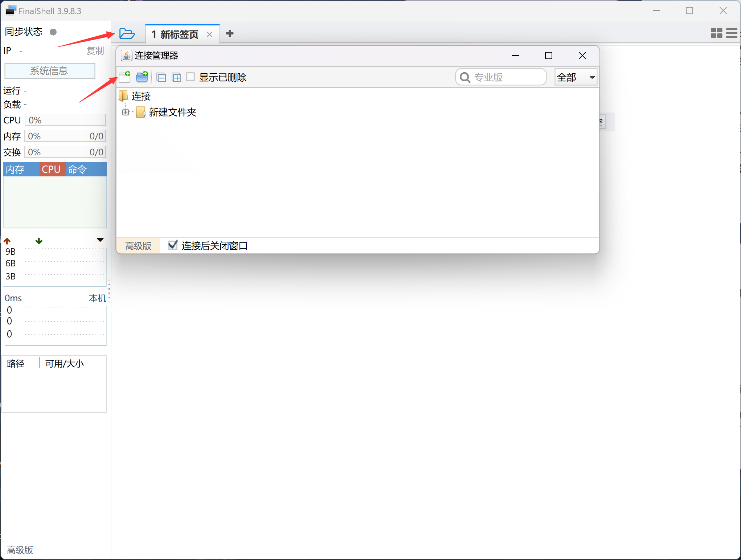Click the upload speed up-arrow icon
The height and width of the screenshot is (560, 741).
(7, 241)
